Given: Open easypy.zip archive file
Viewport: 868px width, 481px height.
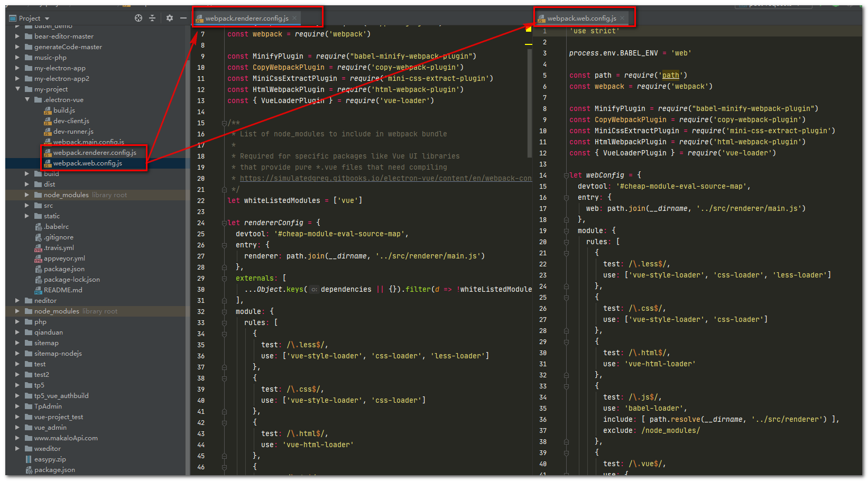Looking at the screenshot, I should click(x=50, y=459).
